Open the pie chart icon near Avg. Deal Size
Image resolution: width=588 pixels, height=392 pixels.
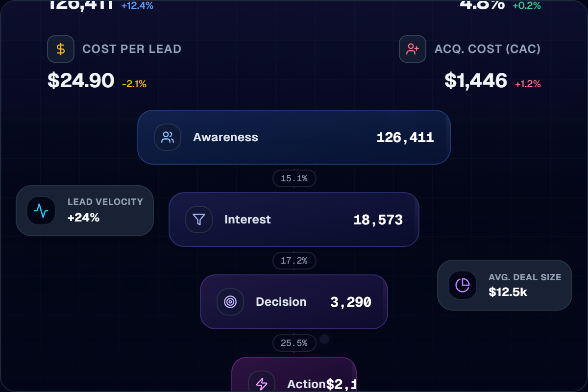pos(463,285)
